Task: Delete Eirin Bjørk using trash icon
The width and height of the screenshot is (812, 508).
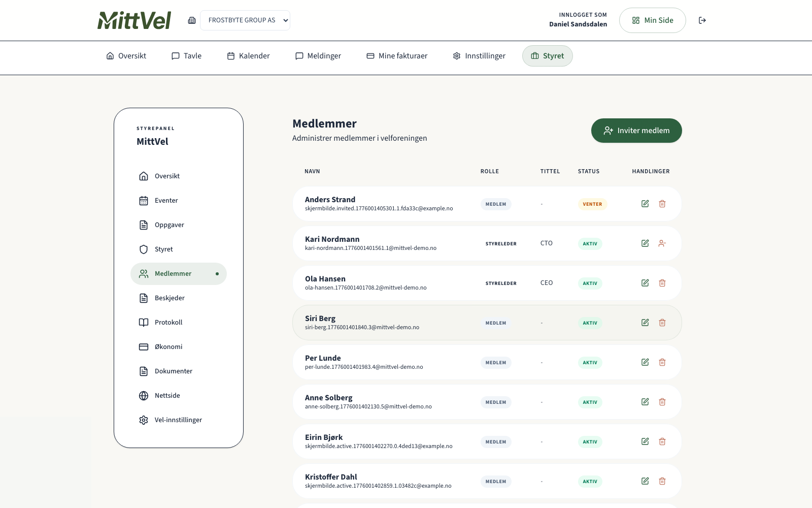Action: 662,441
